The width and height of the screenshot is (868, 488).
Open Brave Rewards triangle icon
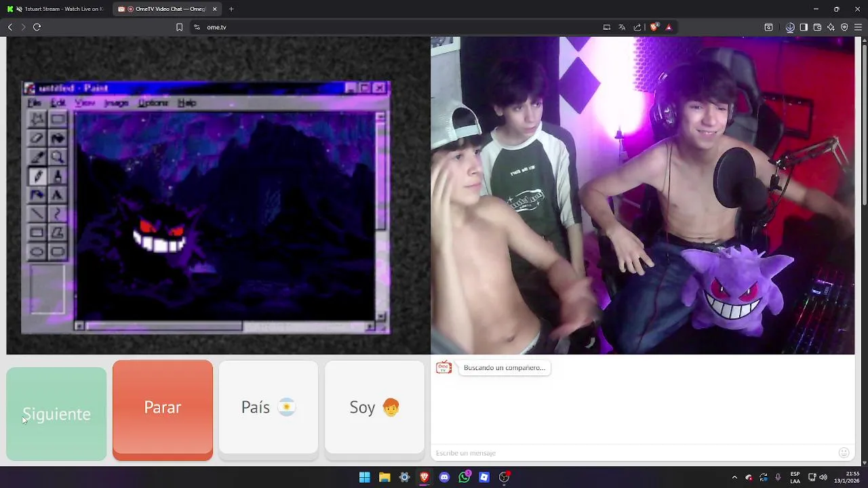(x=669, y=27)
